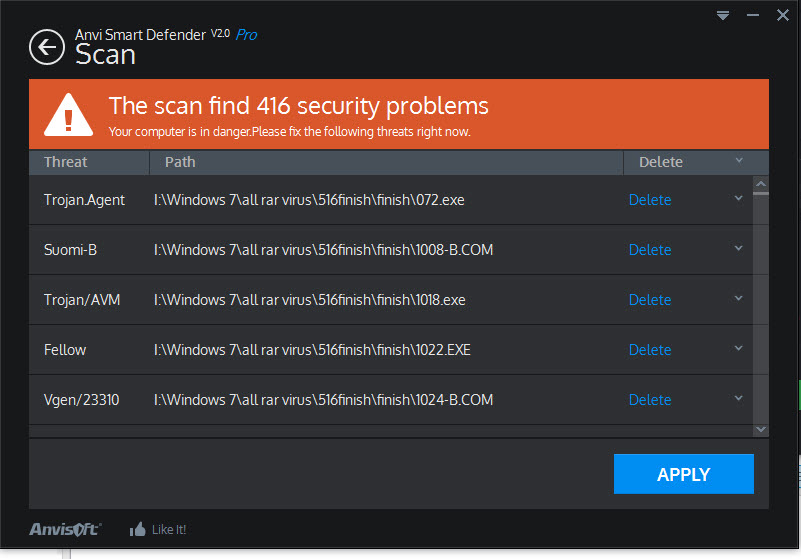801x559 pixels.
Task: Click the Threat column header
Action: [x=66, y=162]
